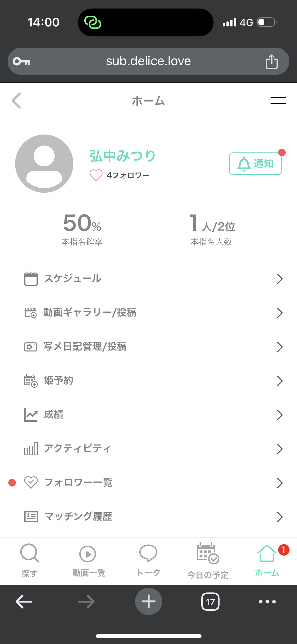Open the browser tabs counter showing 17
The width and height of the screenshot is (297, 644).
pos(210,602)
